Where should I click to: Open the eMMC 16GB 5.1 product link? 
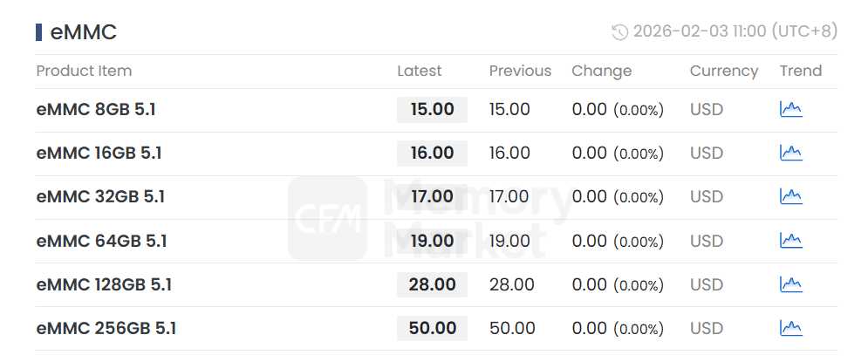[x=99, y=154]
